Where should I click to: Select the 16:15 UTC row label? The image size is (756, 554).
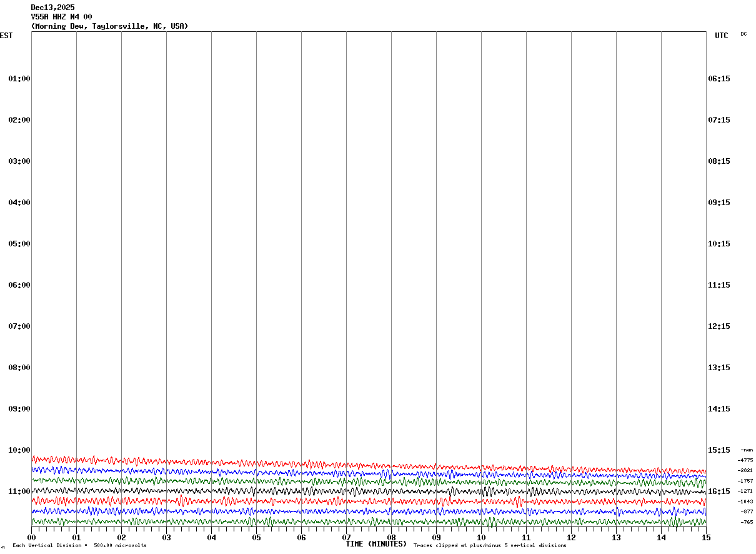click(719, 491)
